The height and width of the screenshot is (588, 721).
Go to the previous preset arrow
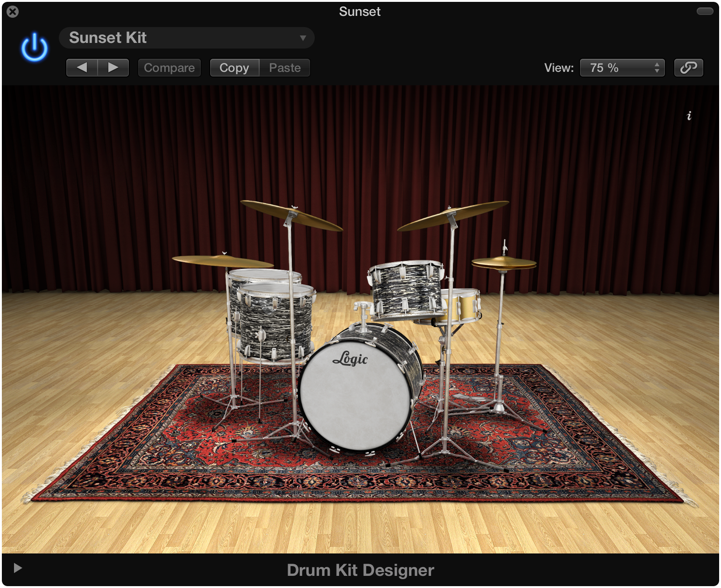[x=82, y=68]
